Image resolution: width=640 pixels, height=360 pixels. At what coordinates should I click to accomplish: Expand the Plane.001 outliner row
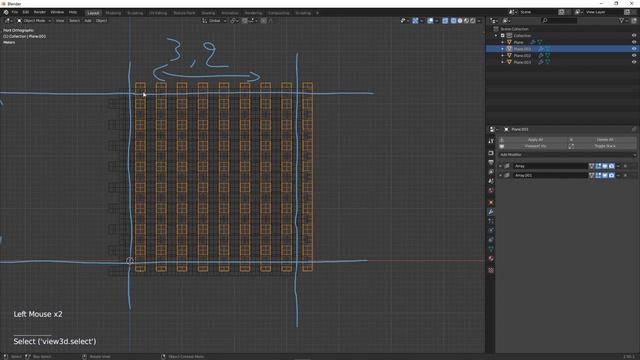pos(503,49)
